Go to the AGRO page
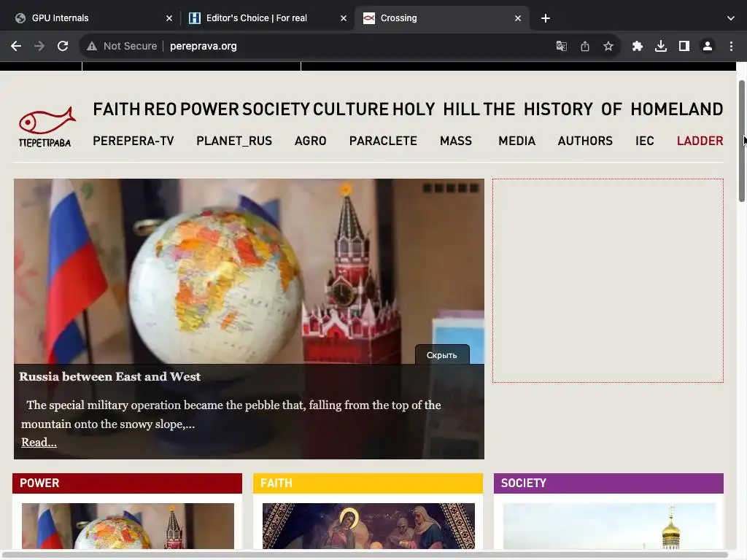This screenshot has height=560, width=747. click(311, 141)
